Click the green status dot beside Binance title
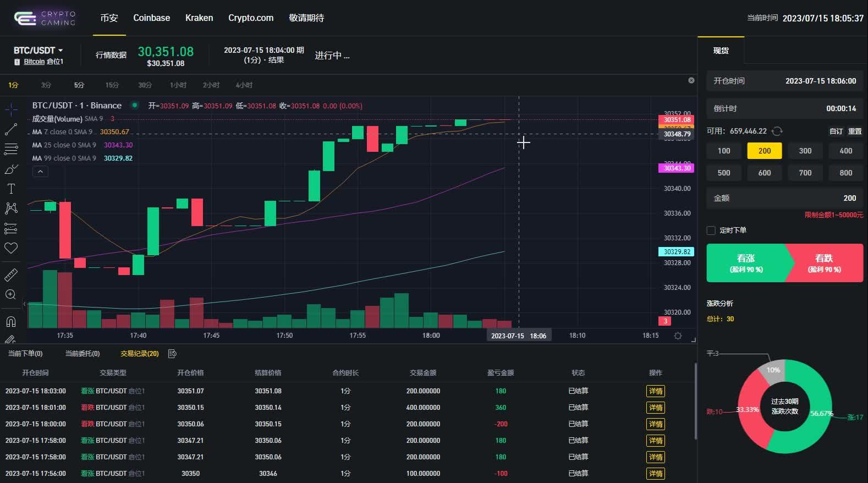The image size is (868, 483). (x=134, y=105)
